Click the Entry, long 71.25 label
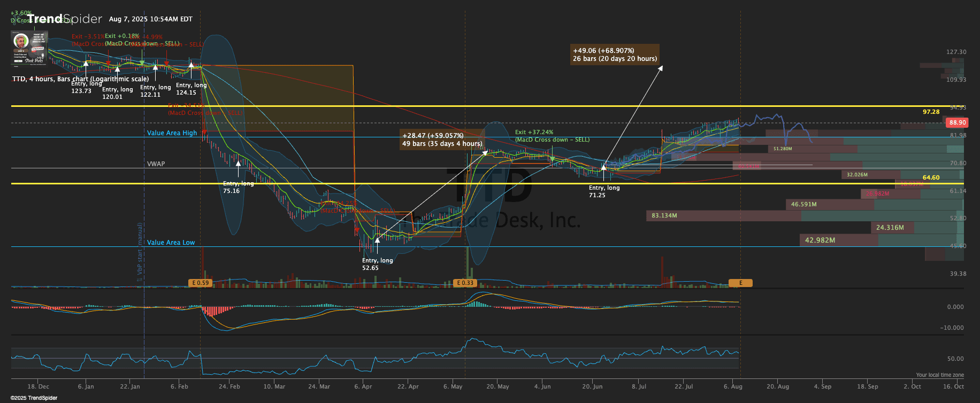 coord(604,191)
